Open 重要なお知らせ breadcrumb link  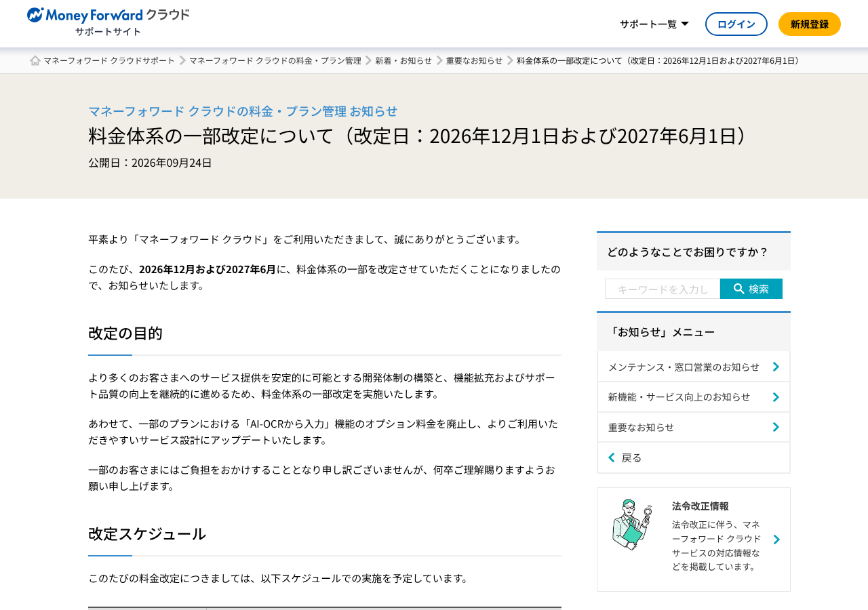click(475, 60)
